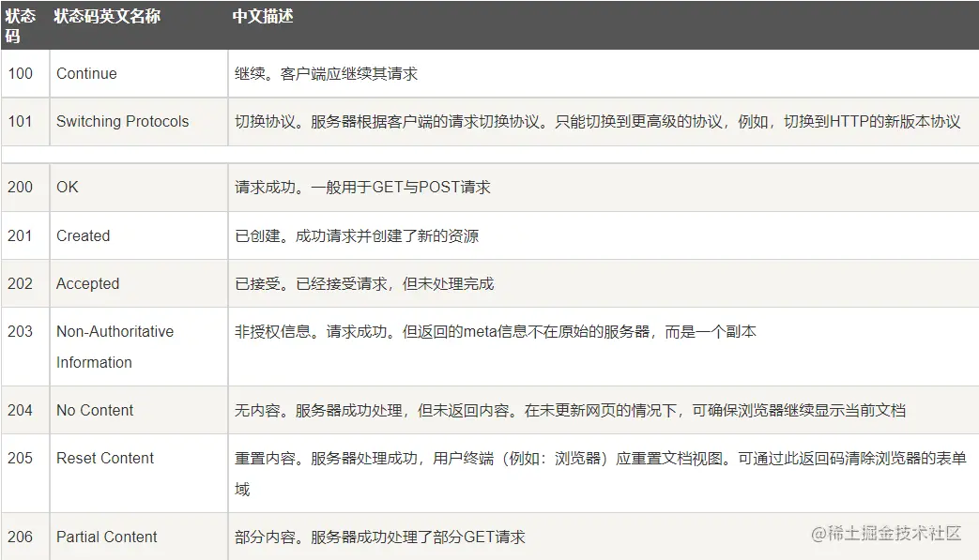Click the 中文描述 column header
979x560 pixels.
pyautogui.click(x=263, y=16)
